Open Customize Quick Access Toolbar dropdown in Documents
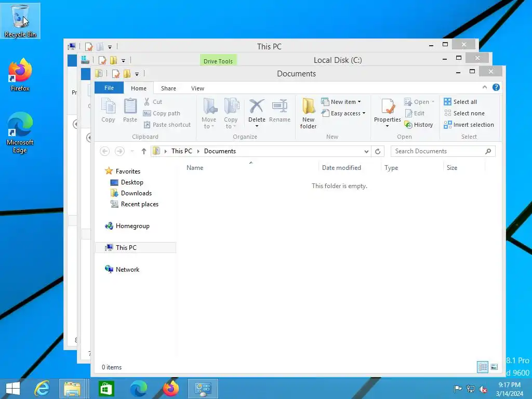 coord(137,74)
